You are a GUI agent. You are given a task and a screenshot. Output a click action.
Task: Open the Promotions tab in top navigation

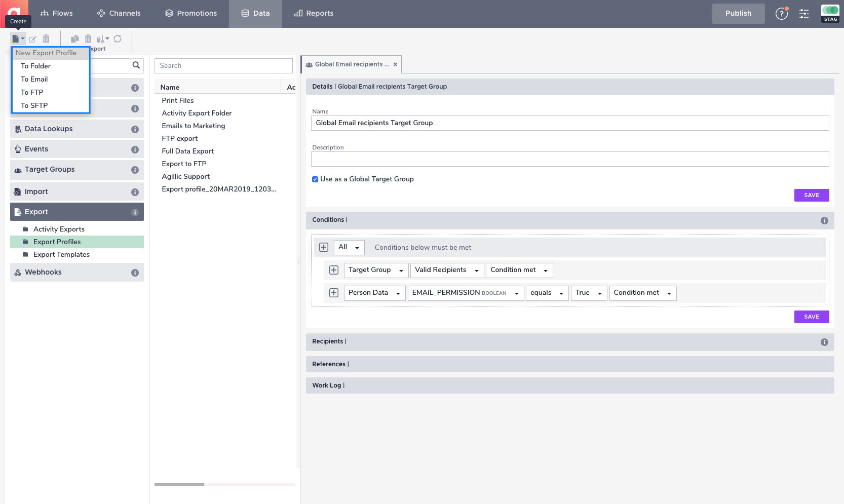coord(191,14)
